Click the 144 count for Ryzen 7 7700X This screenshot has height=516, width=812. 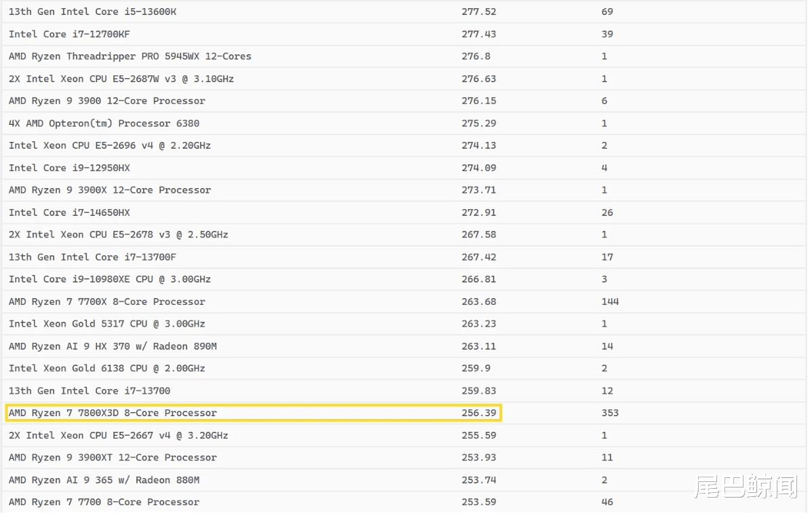tap(610, 301)
